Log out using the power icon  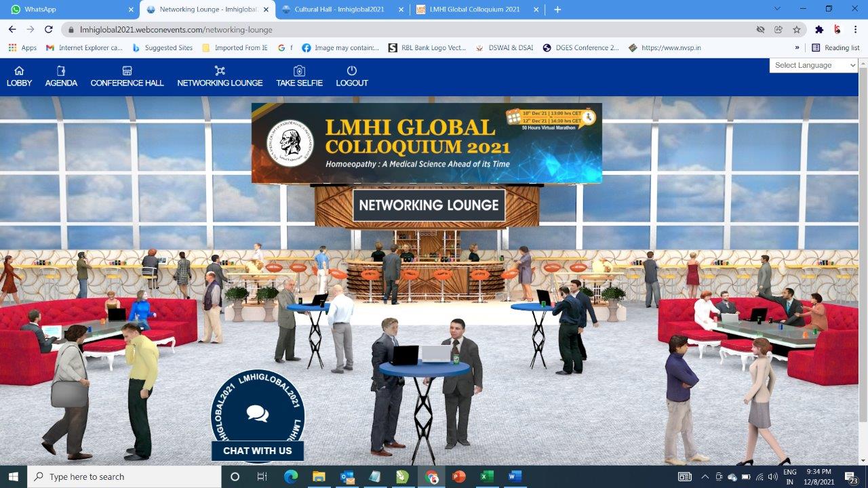tap(352, 70)
